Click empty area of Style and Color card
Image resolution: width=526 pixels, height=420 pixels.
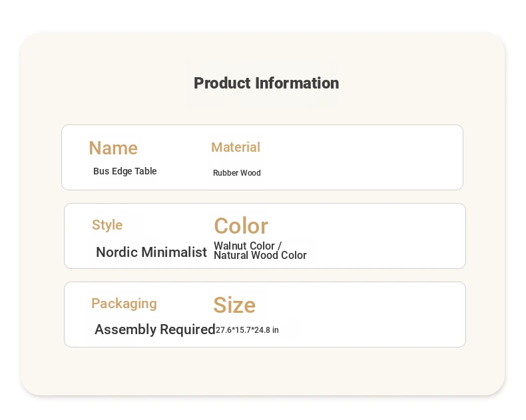point(386,236)
